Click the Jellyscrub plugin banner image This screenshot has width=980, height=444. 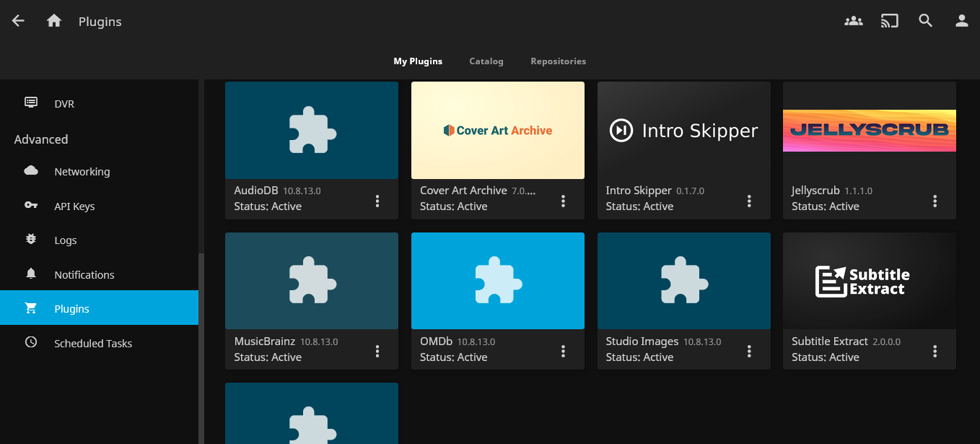click(x=869, y=130)
